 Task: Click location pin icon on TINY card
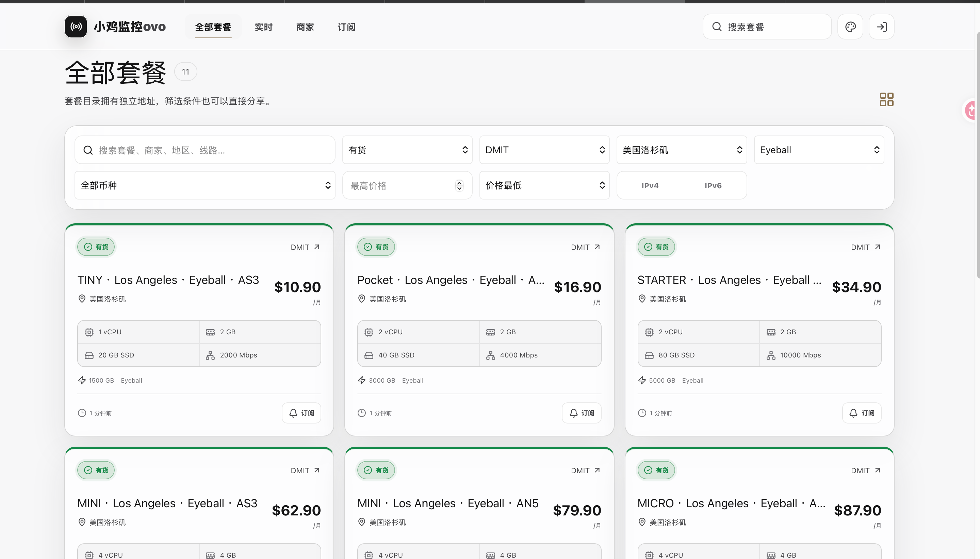pyautogui.click(x=82, y=299)
